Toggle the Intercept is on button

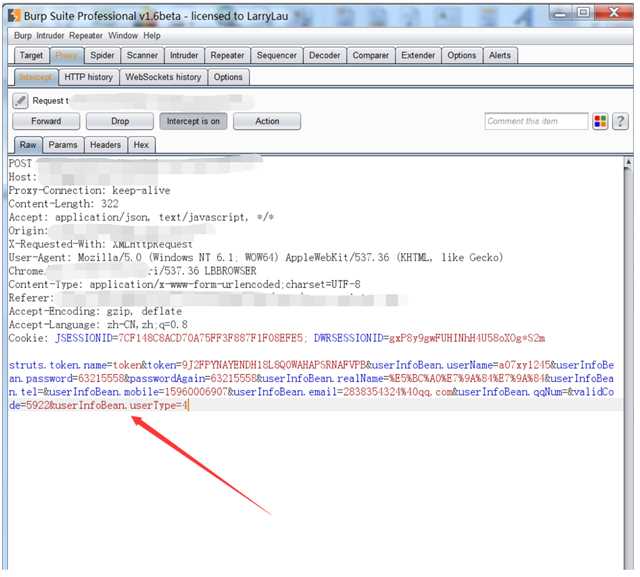point(193,121)
